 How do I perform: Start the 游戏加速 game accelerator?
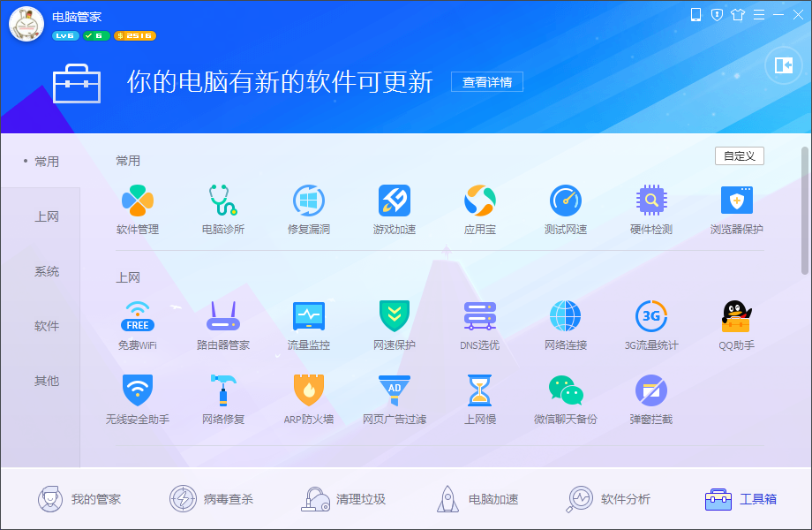[395, 209]
